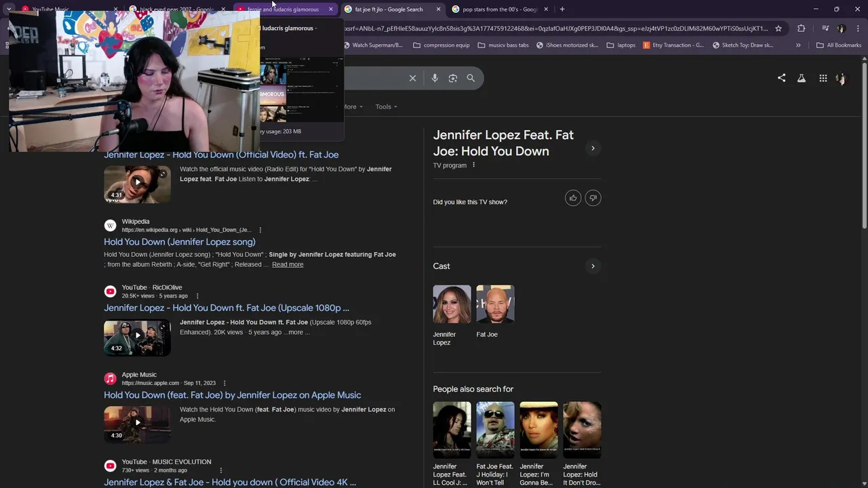Expand the More search filters dropdown
This screenshot has height=488, width=868.
click(x=352, y=106)
